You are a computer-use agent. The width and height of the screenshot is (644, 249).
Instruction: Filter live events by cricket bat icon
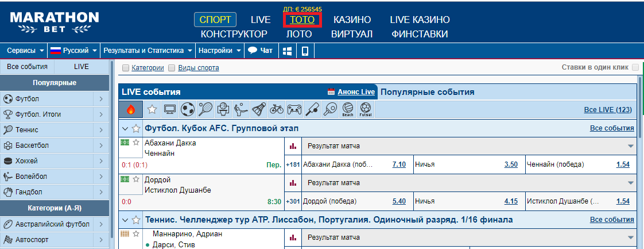[x=311, y=109]
